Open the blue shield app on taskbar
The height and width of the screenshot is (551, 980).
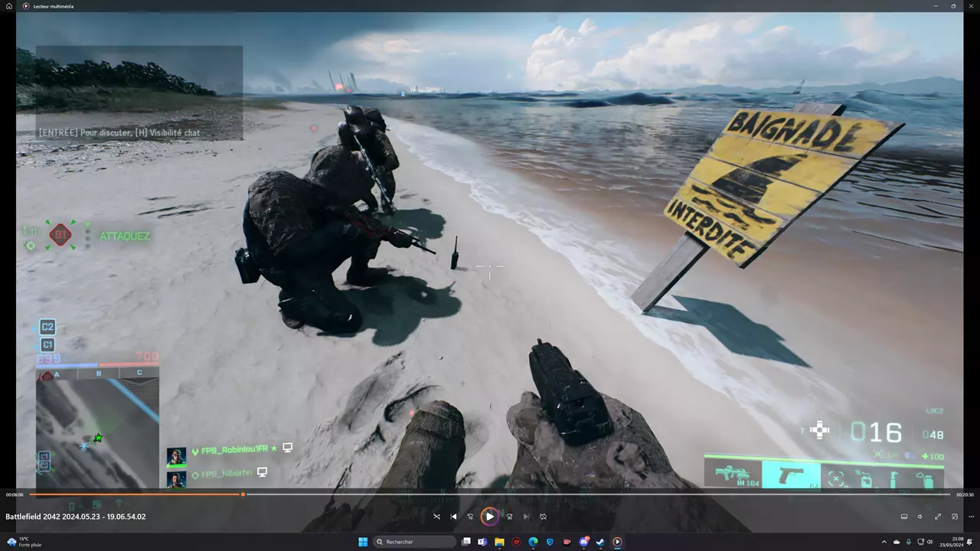(550, 542)
